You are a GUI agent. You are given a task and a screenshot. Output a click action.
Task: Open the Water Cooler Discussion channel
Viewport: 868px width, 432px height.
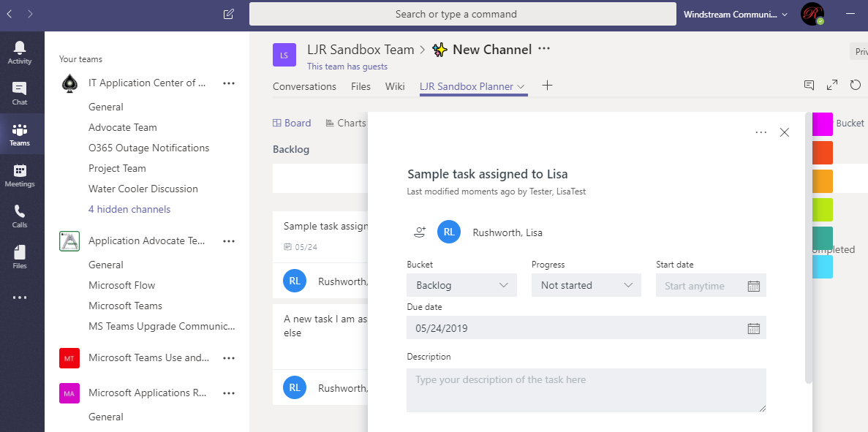pos(143,189)
